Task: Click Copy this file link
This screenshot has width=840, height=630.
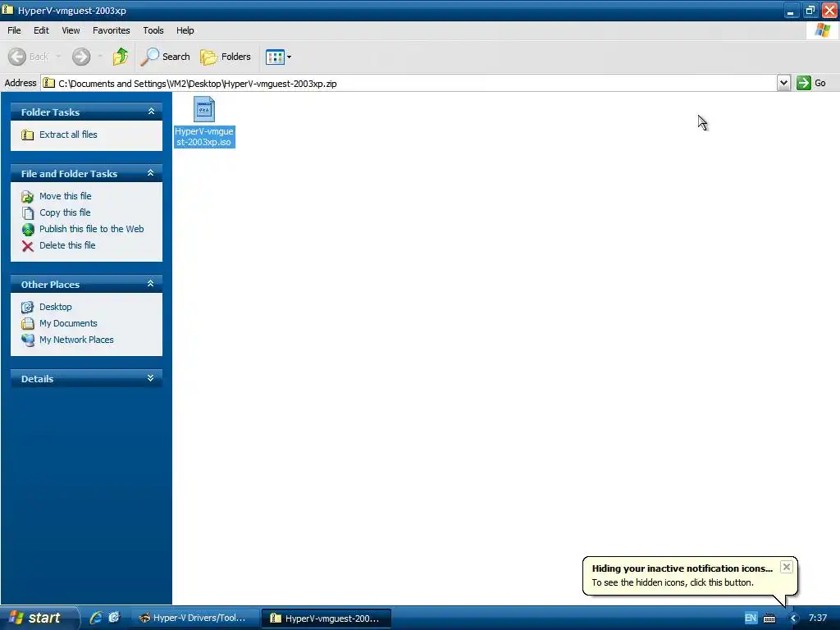Action: tap(65, 212)
